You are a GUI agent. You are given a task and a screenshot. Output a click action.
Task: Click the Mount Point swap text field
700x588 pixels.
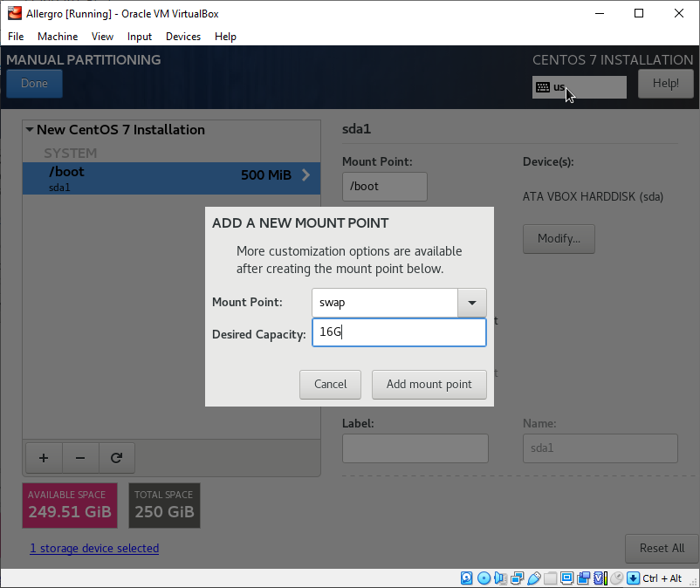[x=385, y=303]
